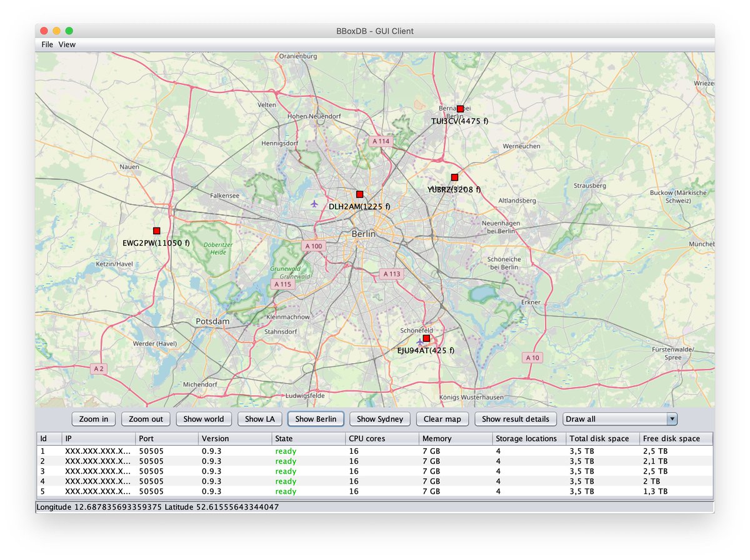Click the A 113 road sign on map
Screen dimensions: 750x560
(391, 274)
